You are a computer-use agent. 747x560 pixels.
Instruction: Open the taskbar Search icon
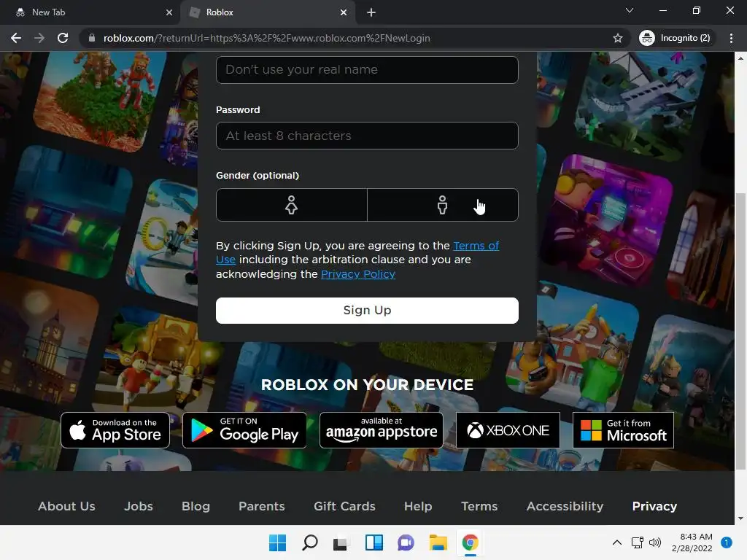click(x=309, y=542)
